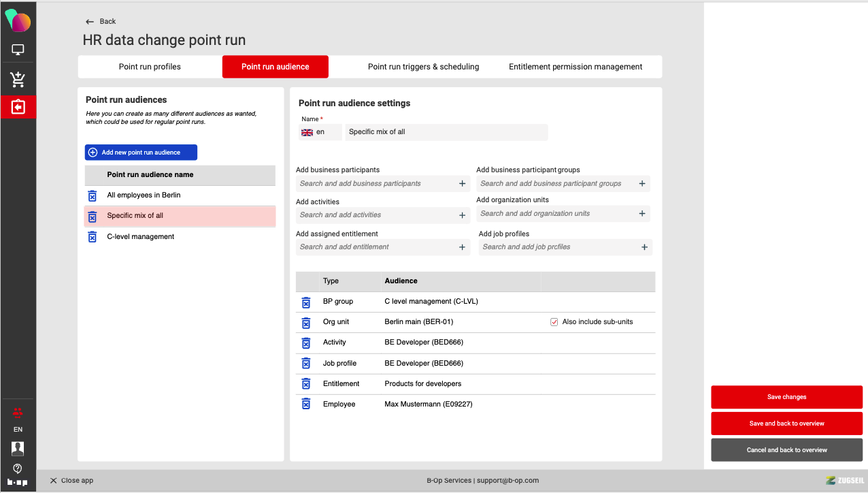
Task: Click plus to add business participants
Action: pyautogui.click(x=462, y=184)
